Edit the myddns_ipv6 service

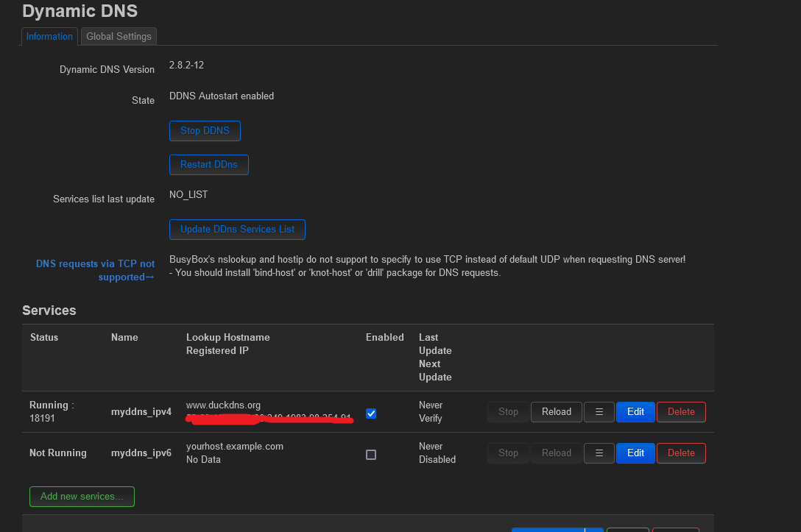coord(635,453)
